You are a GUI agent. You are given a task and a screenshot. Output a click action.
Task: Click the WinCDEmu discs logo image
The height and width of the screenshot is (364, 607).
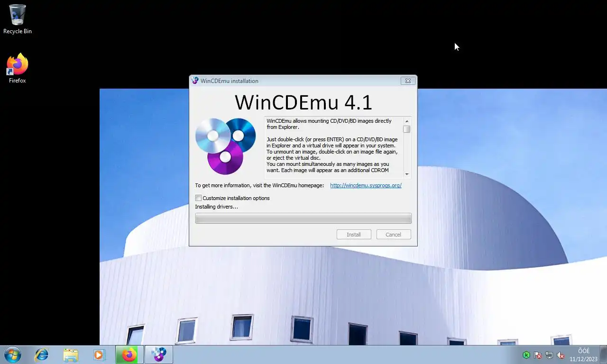(226, 146)
